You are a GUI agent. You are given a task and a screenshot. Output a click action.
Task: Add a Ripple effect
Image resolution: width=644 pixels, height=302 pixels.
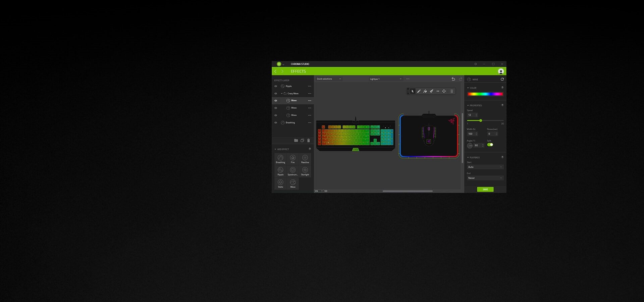tap(280, 171)
